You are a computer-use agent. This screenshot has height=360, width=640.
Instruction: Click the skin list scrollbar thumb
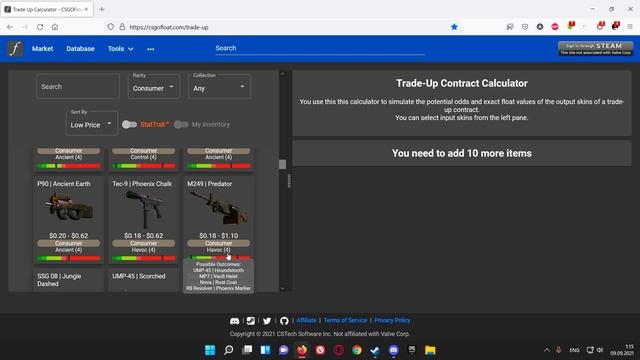282,164
